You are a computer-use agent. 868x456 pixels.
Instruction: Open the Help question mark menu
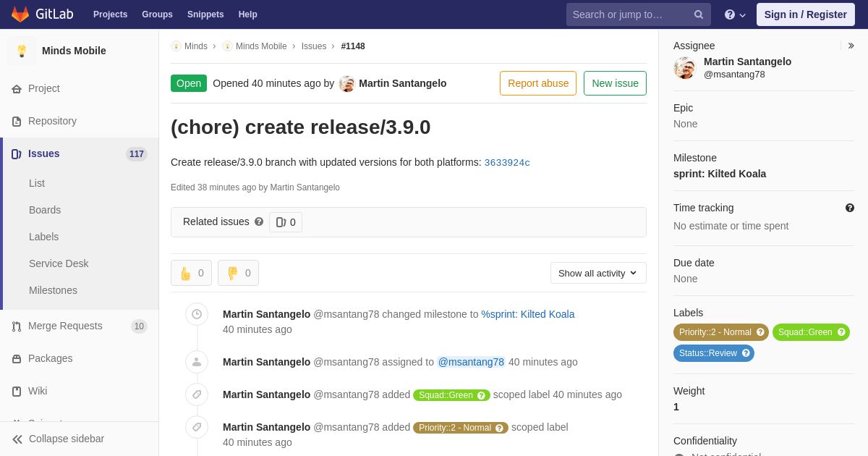(735, 14)
